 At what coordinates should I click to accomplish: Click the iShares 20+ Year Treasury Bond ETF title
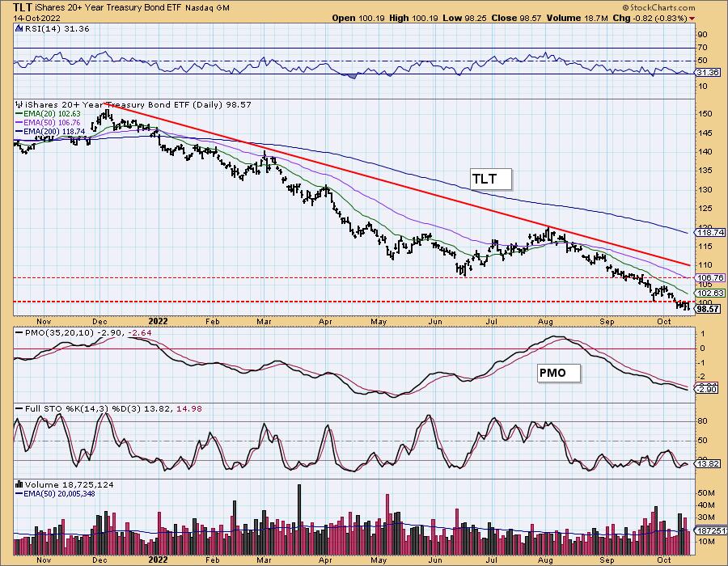108,8
